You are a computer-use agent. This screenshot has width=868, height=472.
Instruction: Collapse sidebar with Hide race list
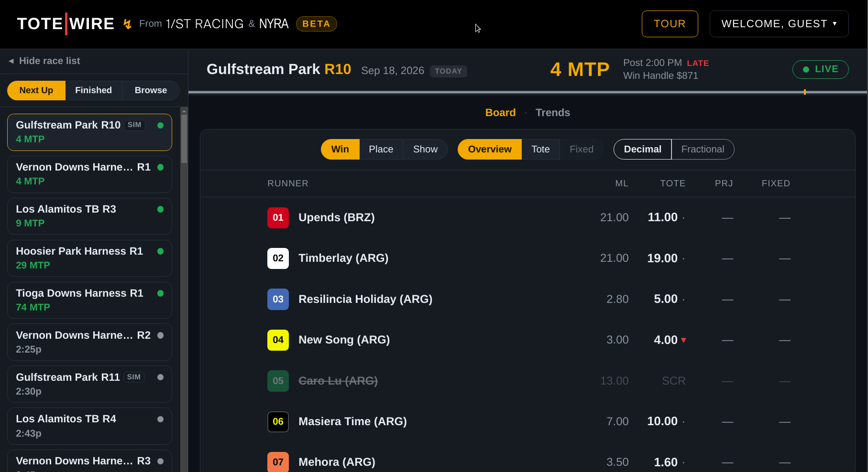[44, 61]
